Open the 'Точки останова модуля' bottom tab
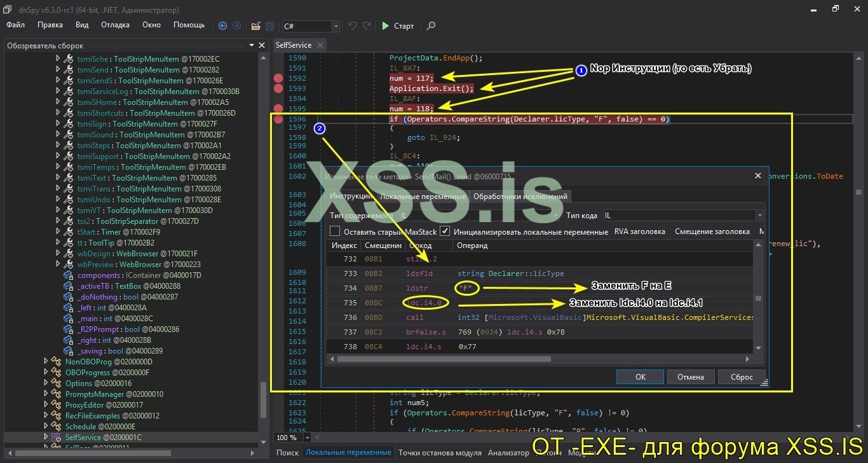This screenshot has height=463, width=868. click(440, 453)
